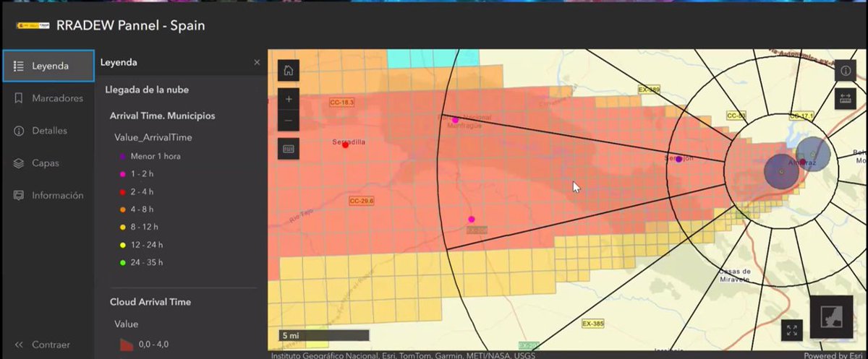868x359 pixels.
Task: Click the Información monitor icon
Action: pos(19,196)
